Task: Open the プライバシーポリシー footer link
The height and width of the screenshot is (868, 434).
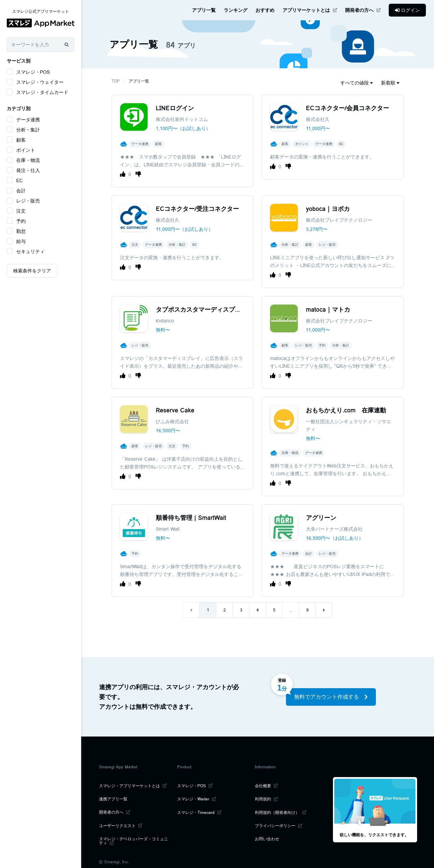Action: 279,826
